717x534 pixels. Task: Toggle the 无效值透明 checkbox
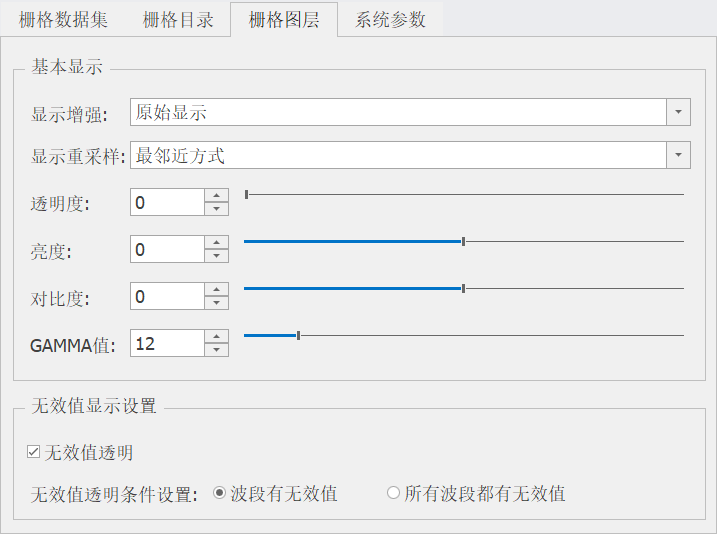34,453
